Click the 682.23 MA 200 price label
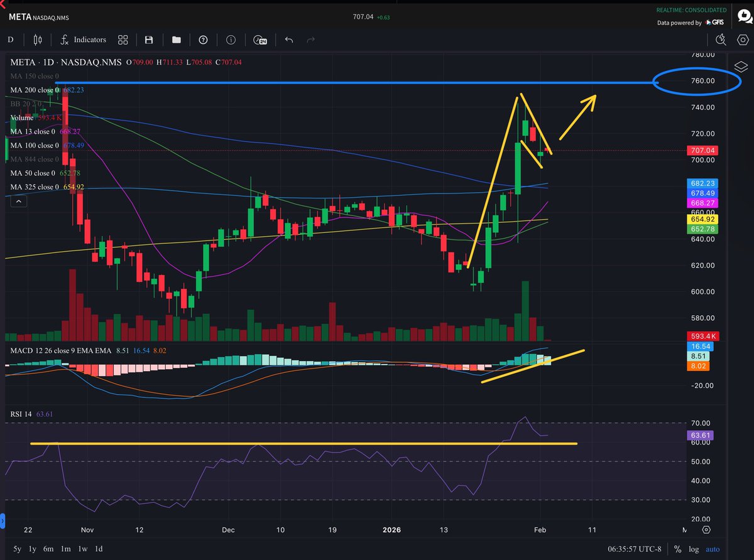The height and width of the screenshot is (560, 754). coord(702,183)
